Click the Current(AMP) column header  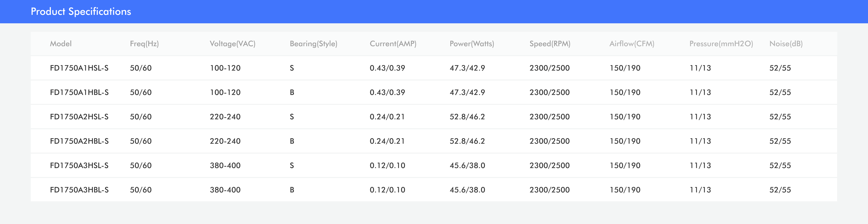click(x=393, y=44)
